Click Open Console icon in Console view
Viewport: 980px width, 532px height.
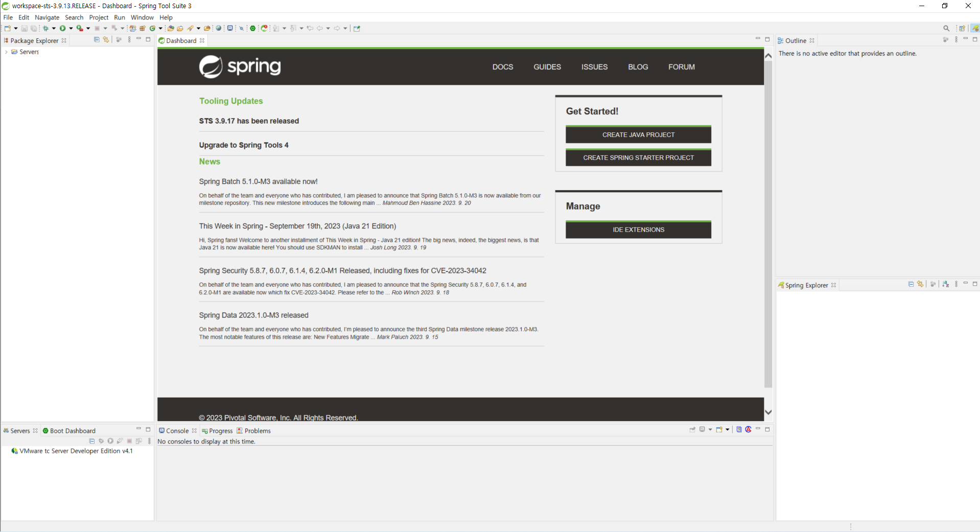click(x=719, y=429)
